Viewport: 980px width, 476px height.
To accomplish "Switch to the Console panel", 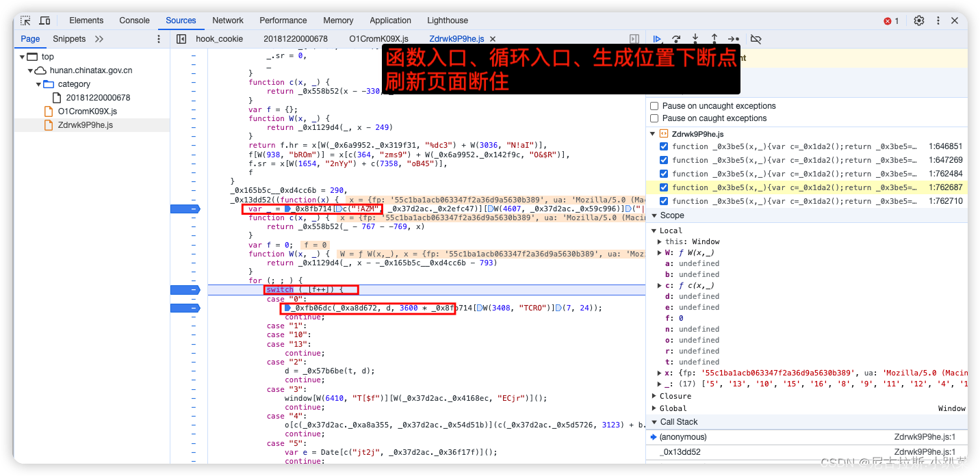I will click(134, 20).
